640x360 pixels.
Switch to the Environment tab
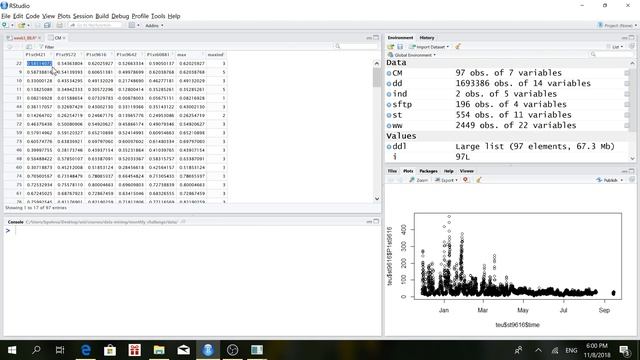click(400, 38)
